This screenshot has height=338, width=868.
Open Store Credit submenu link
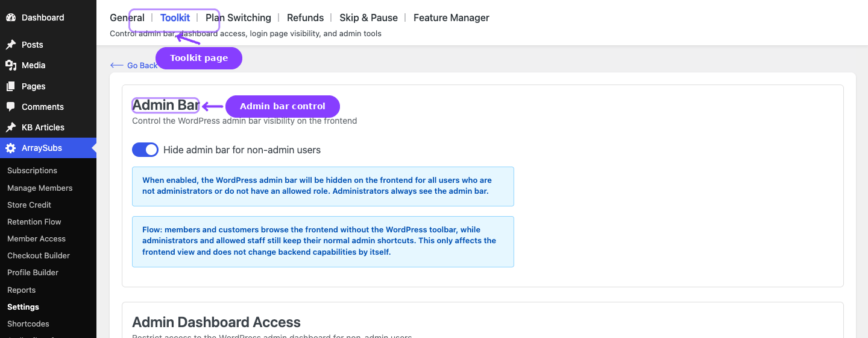[29, 205]
